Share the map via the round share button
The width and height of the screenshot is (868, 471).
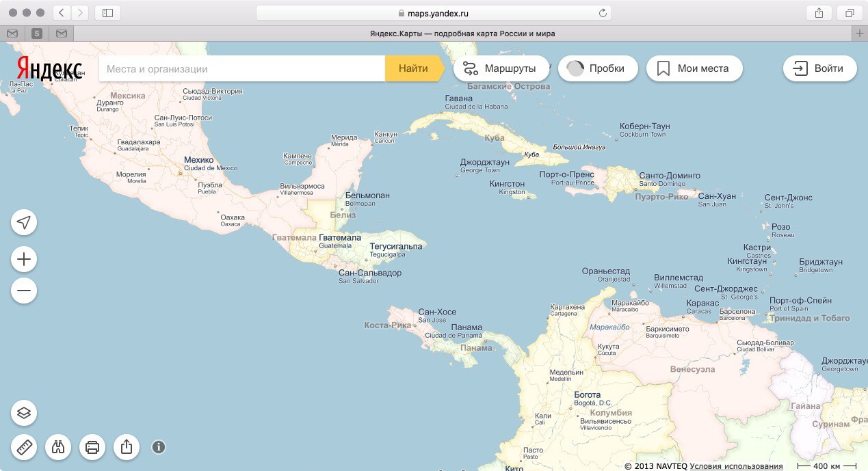pos(127,447)
